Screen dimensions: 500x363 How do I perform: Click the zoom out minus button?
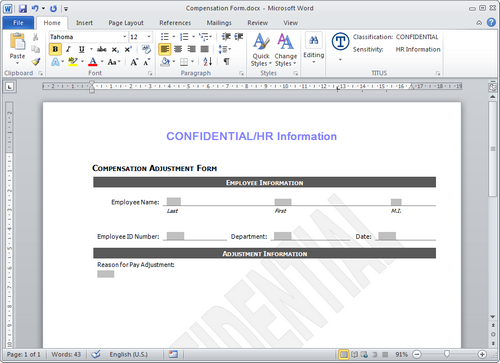coord(417,354)
